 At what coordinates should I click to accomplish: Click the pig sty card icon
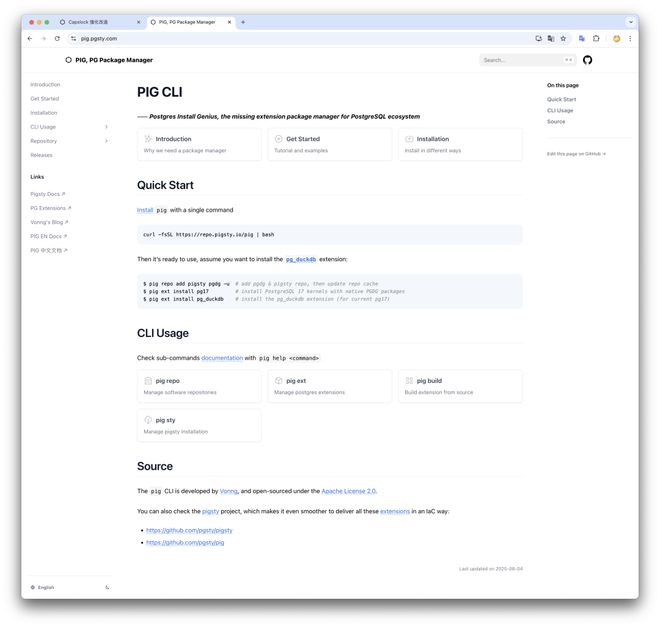(148, 420)
